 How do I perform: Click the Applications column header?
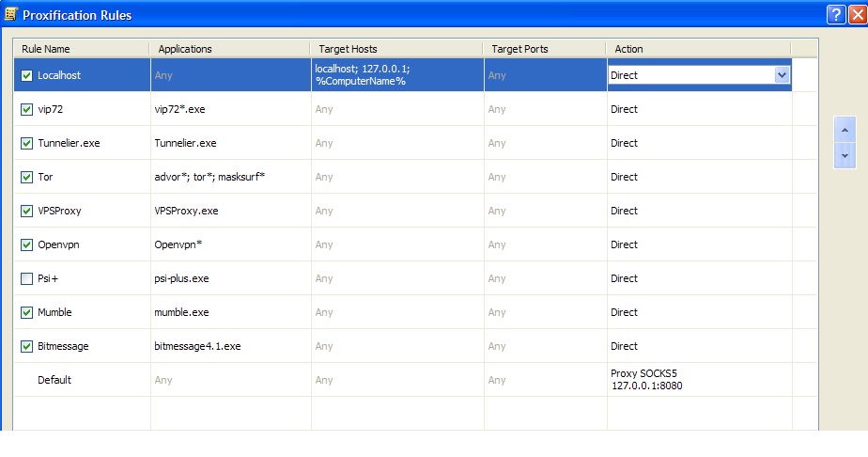point(230,49)
